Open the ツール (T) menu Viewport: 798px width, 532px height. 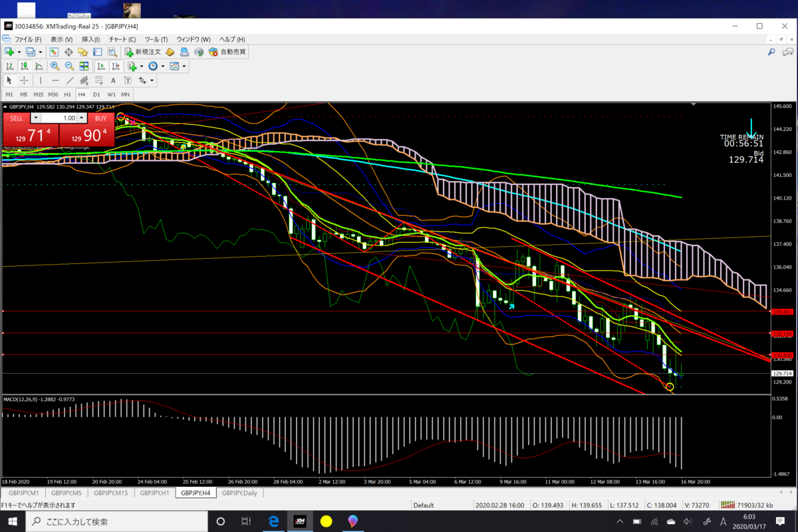tap(156, 39)
